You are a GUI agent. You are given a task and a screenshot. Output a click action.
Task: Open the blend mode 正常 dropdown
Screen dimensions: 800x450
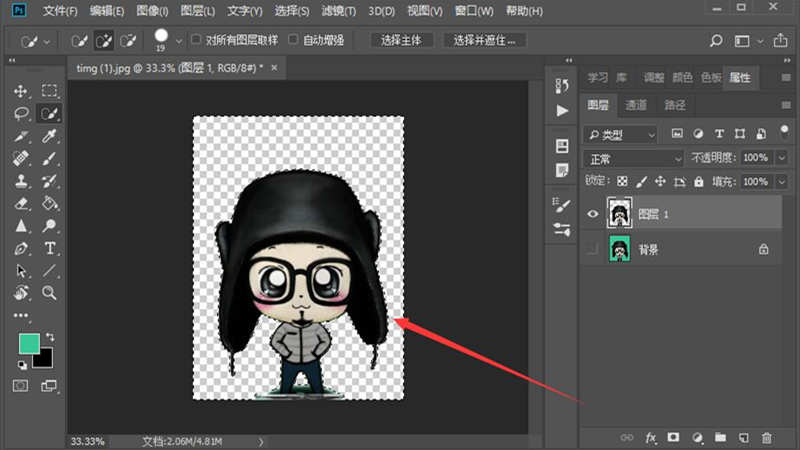point(633,159)
